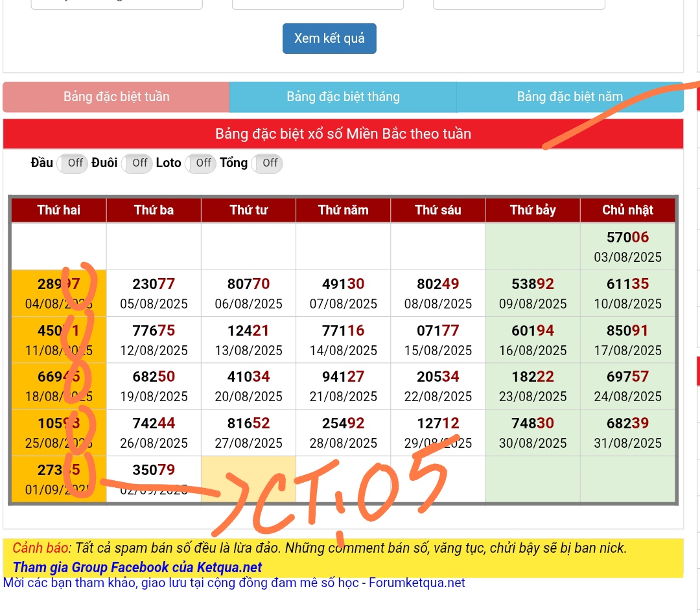Select result 12421 dated 13/08/2025
Screen dimensions: 700x613
coord(248,340)
